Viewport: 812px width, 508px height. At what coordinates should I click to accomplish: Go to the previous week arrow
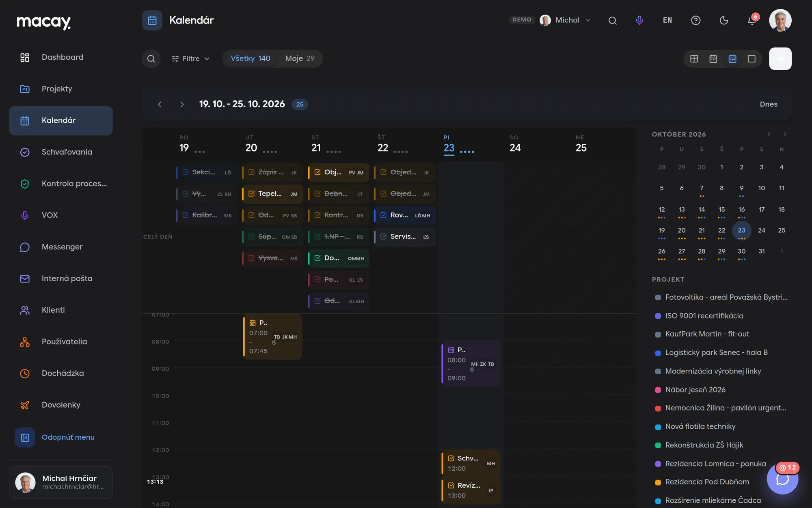click(x=160, y=104)
